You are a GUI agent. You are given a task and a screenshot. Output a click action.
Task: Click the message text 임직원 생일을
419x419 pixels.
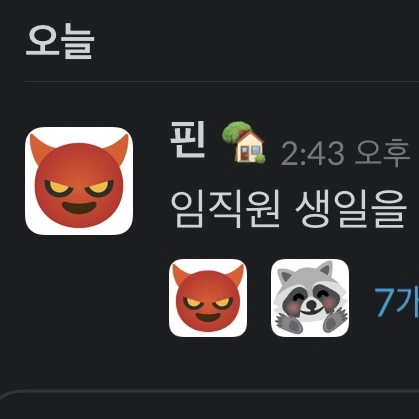coord(289,210)
